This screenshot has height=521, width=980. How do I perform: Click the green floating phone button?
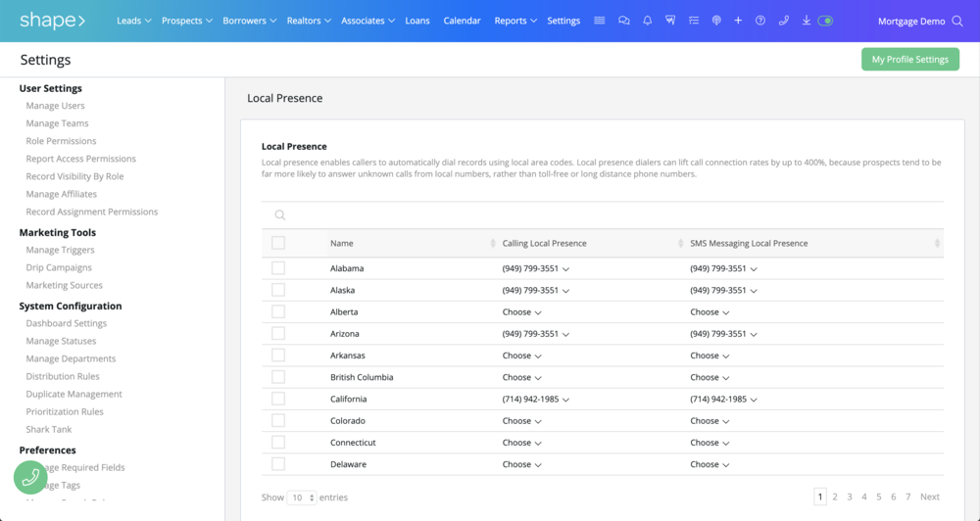coord(30,477)
